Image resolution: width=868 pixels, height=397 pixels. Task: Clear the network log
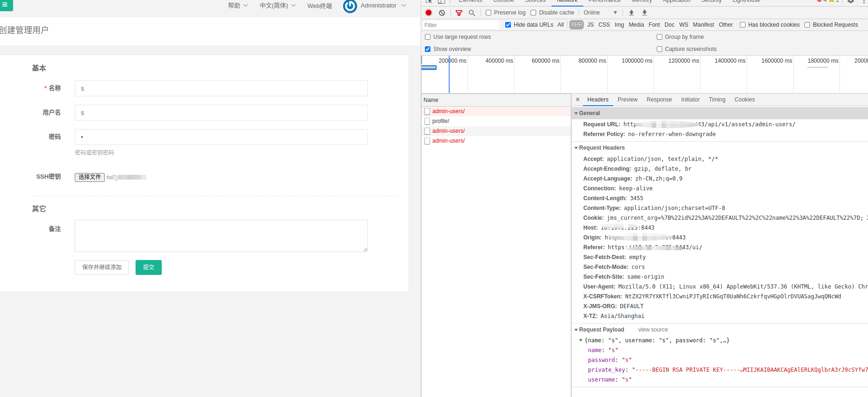point(442,13)
